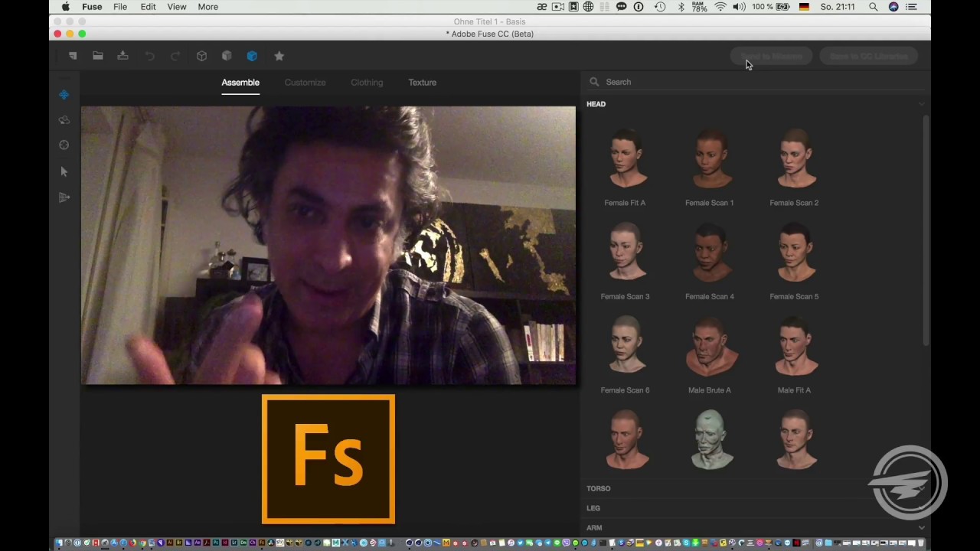Click the Wi-Fi status icon
The width and height of the screenshot is (980, 551).
coord(720,7)
